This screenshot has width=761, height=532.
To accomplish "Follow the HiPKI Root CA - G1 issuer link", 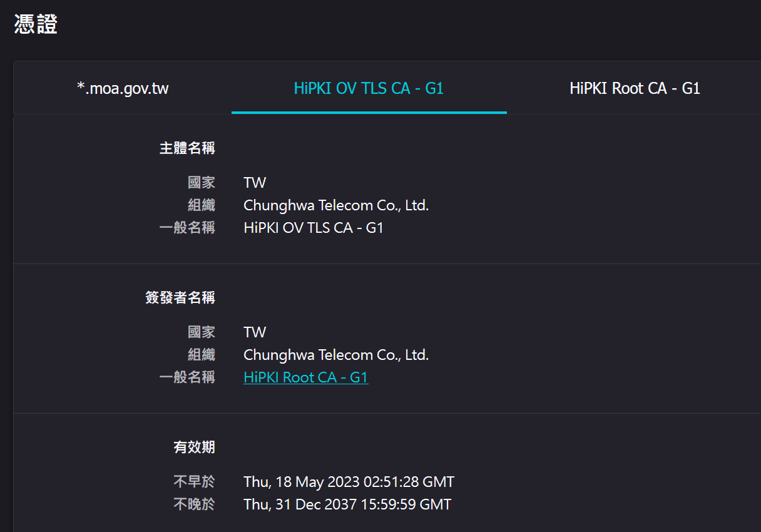I will (x=306, y=377).
